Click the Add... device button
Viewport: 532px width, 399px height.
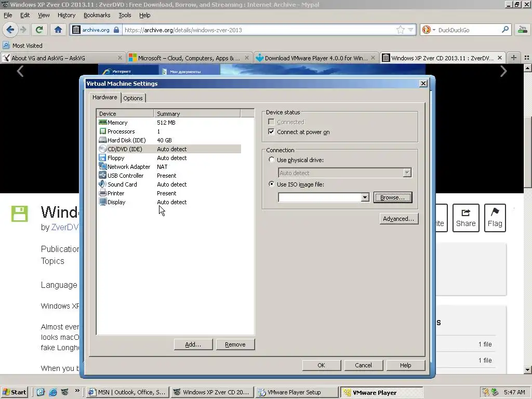tap(193, 344)
